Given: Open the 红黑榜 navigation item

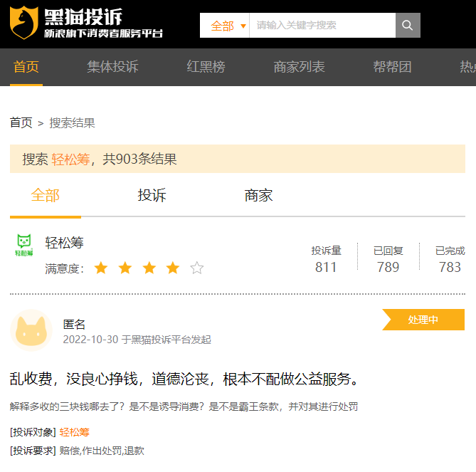Looking at the screenshot, I should point(206,67).
